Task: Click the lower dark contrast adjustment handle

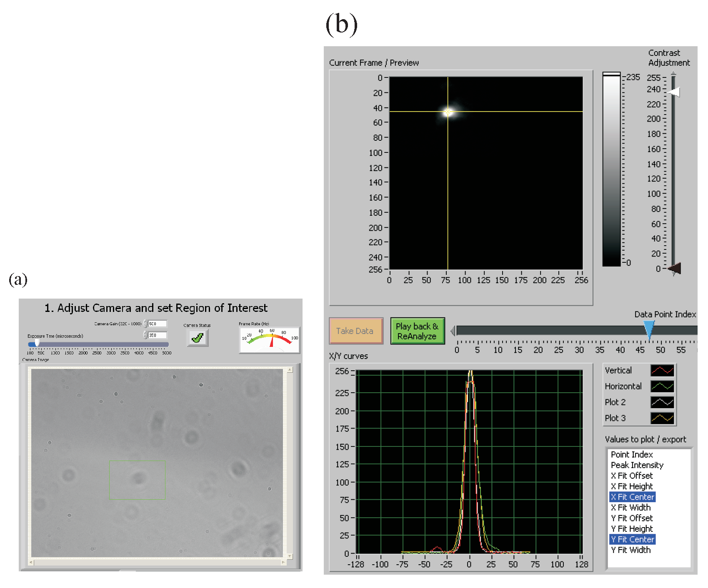Action: (675, 269)
